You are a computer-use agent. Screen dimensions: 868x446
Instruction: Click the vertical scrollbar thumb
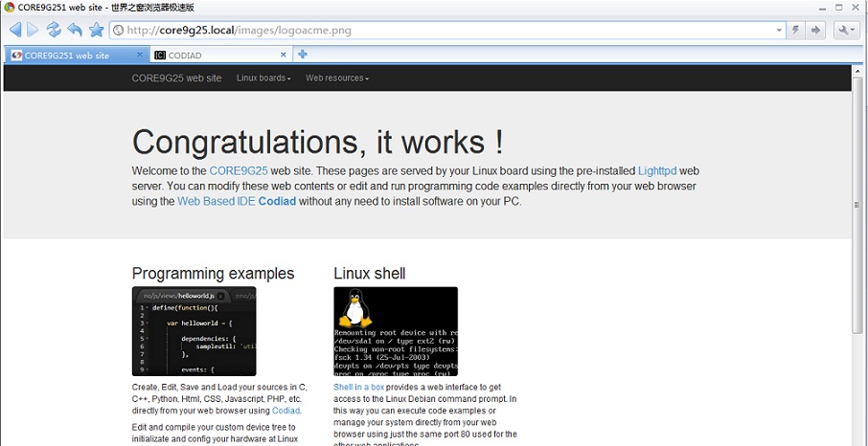(x=858, y=205)
